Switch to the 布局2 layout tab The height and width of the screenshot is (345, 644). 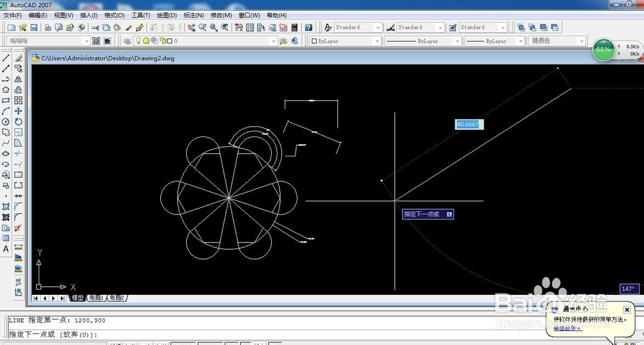pos(117,298)
